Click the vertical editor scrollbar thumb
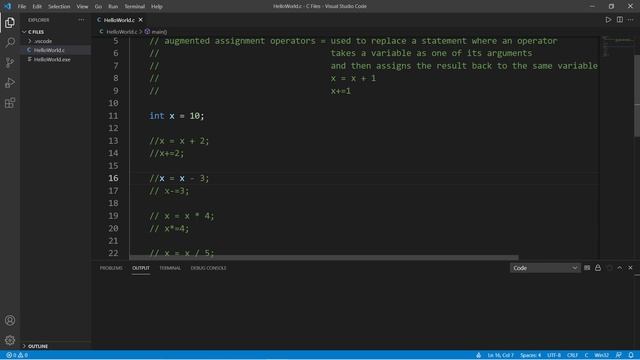The height and width of the screenshot is (360, 640). (637, 96)
